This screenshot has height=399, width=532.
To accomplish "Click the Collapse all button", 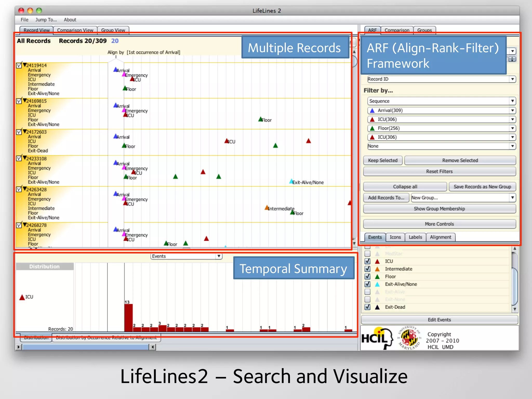I will pos(405,187).
